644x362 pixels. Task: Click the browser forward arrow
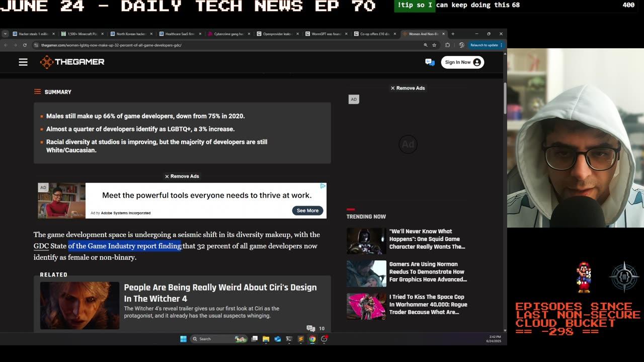[x=15, y=45]
